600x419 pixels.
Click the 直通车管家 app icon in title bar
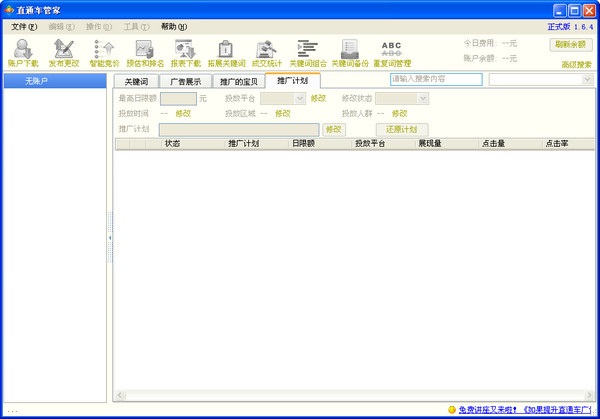point(9,10)
